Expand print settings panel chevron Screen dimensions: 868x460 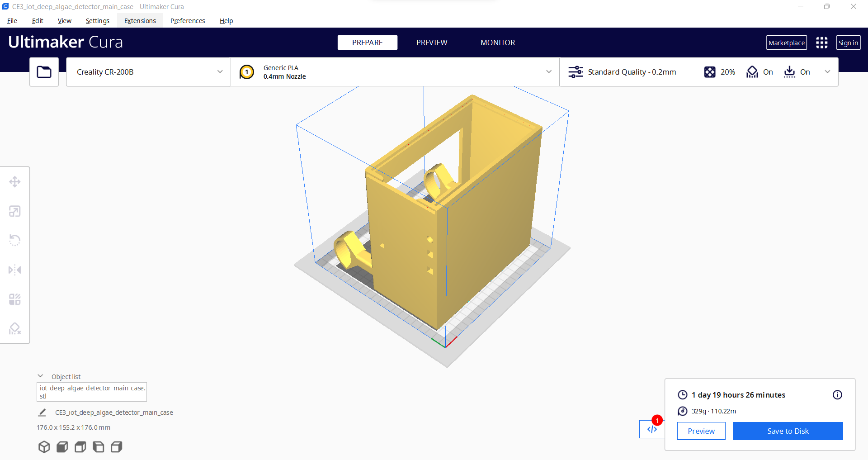(827, 72)
